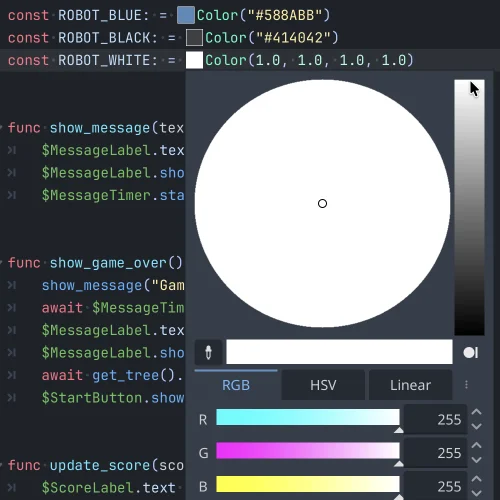Click the $MessageTimer.sta code line

pos(113,195)
